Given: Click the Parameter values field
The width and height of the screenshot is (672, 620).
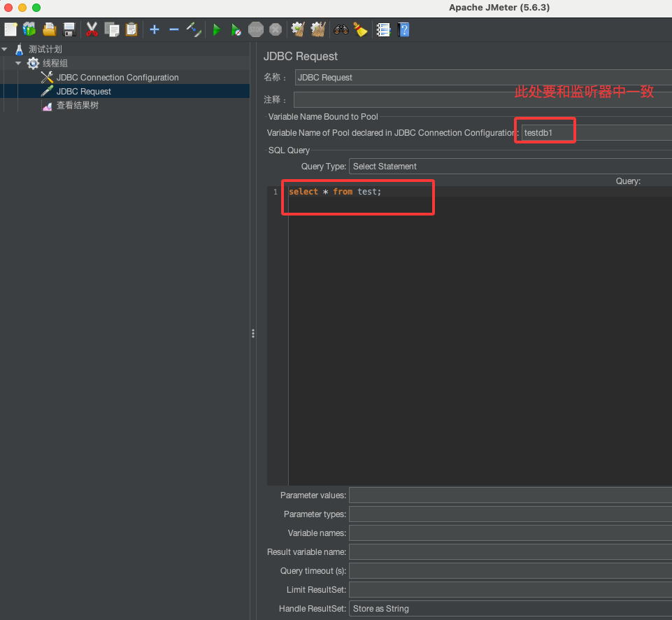Looking at the screenshot, I should pos(510,495).
